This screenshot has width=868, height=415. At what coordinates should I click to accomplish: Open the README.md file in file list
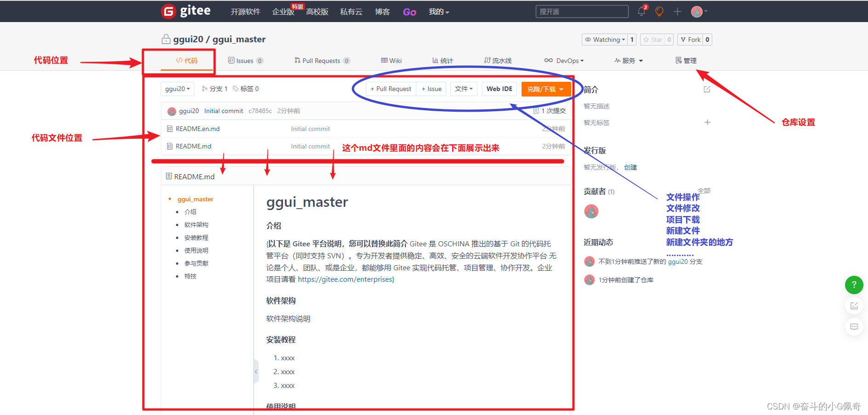[x=193, y=146]
